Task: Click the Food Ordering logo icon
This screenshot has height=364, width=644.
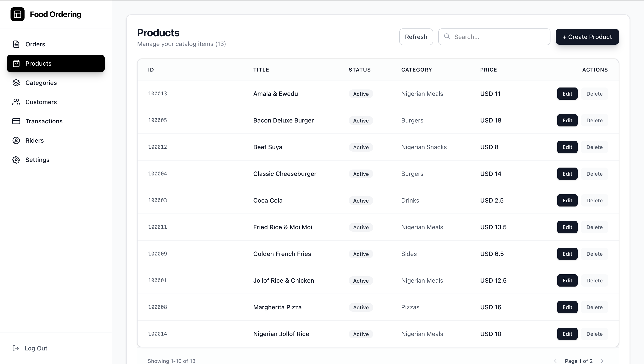Action: [x=17, y=14]
